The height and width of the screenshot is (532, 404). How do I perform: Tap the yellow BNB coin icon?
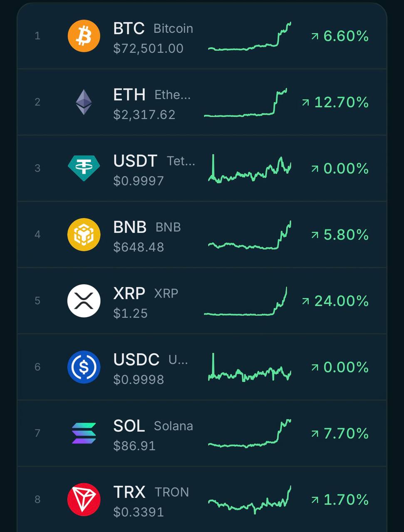(x=84, y=234)
